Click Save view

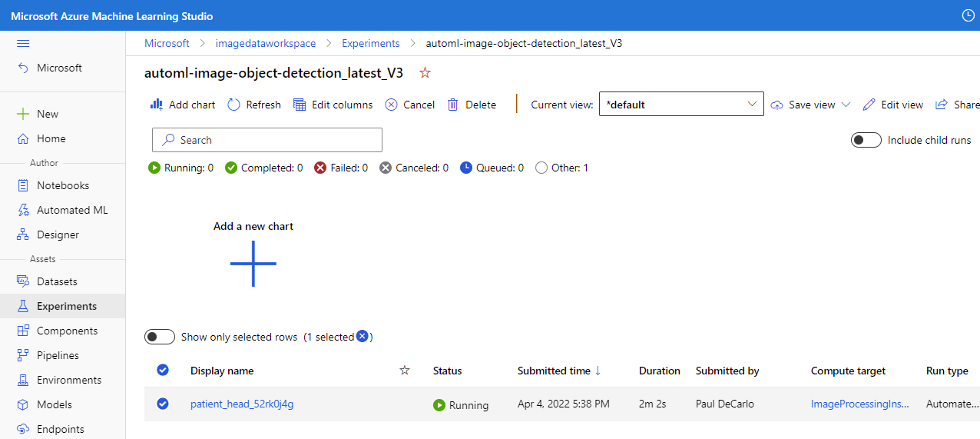pos(803,105)
